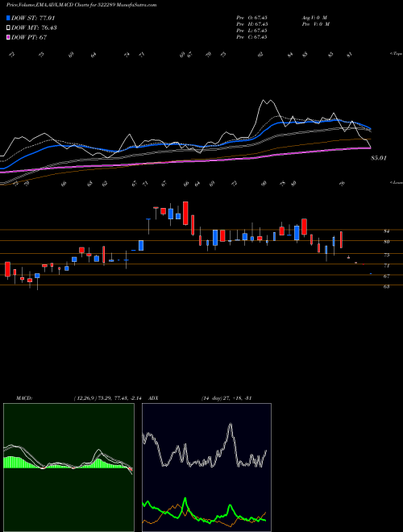Click the 80 price axis label
The width and height of the screenshot is (403, 532).
click(386, 242)
